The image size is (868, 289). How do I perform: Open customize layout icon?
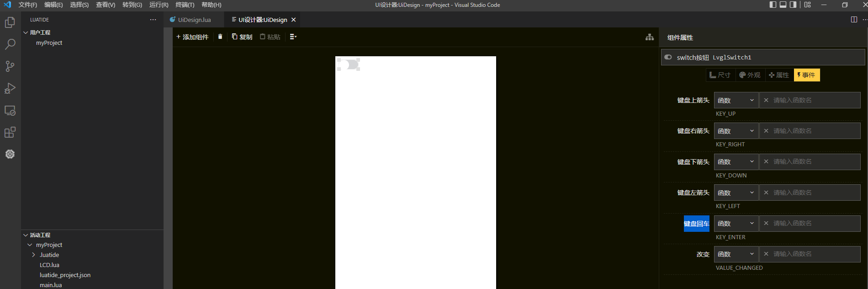pos(808,5)
